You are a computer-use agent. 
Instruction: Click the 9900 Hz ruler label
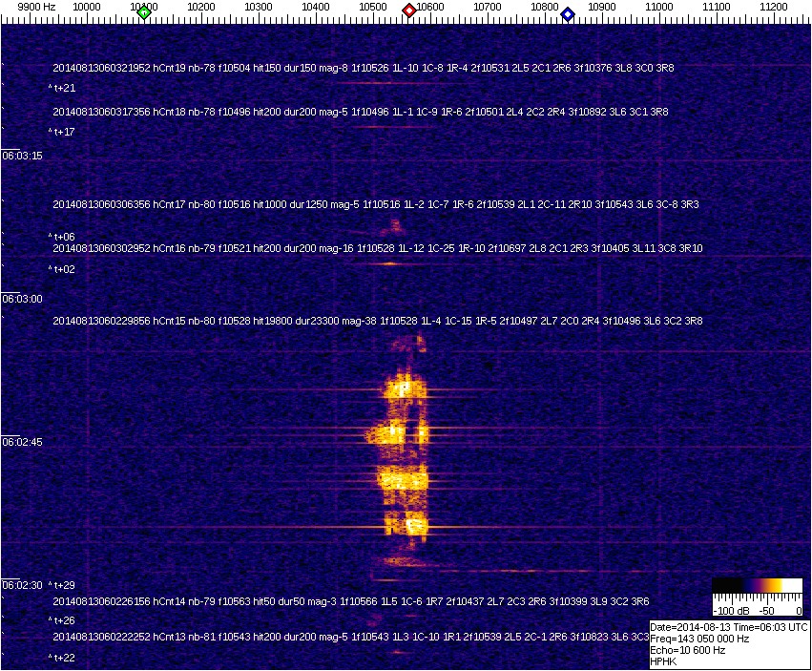pos(36,7)
